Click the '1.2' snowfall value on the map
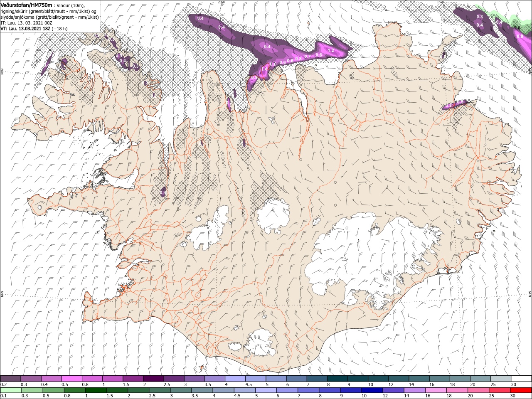The height and width of the screenshot is (399, 532). 331,50
